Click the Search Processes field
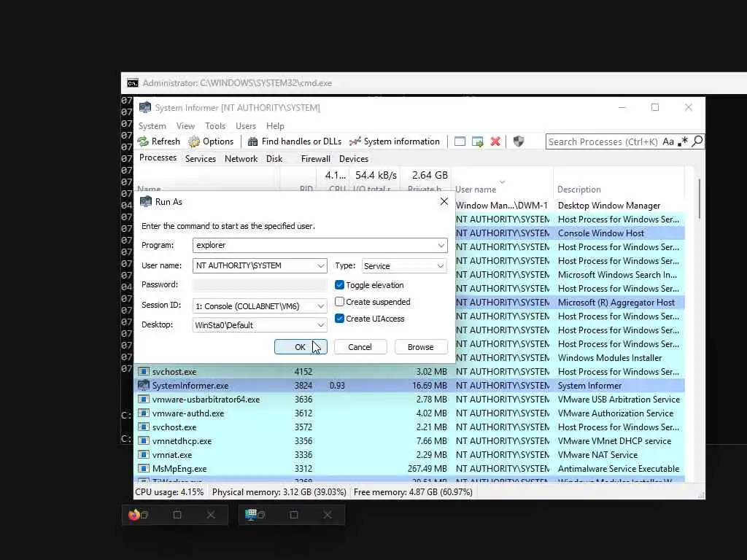Viewport: 747px width, 560px height. (603, 141)
